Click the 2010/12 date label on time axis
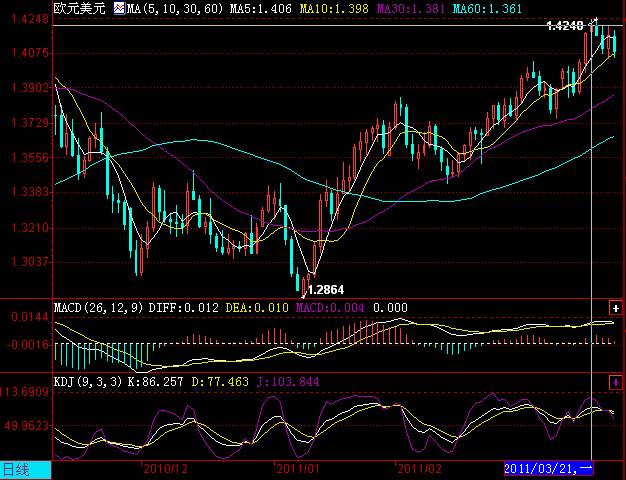The image size is (626, 480). (x=165, y=469)
